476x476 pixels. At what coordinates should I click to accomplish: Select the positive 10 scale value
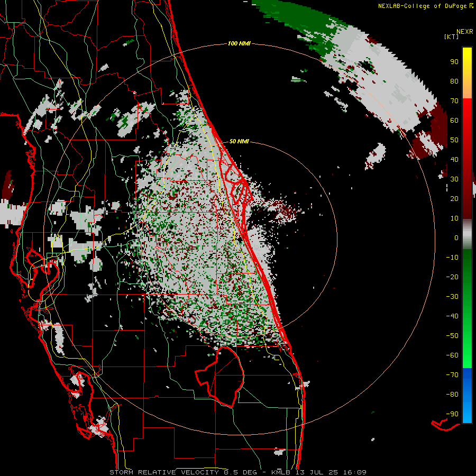pyautogui.click(x=454, y=218)
